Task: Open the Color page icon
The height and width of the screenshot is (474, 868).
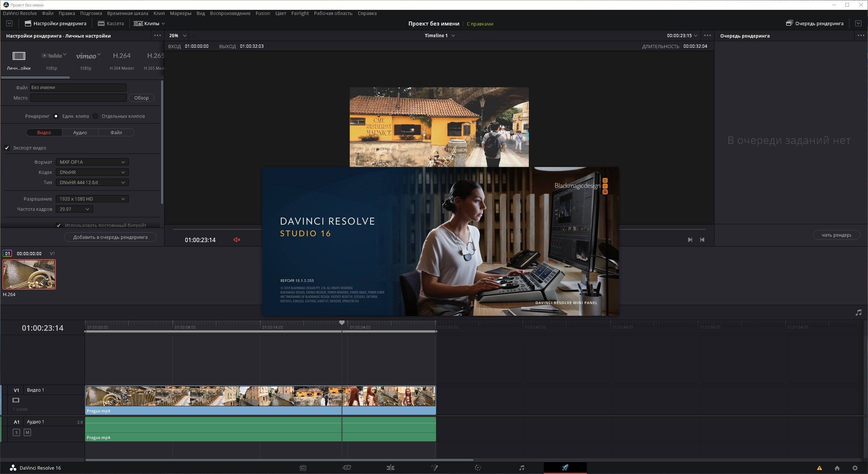Action: (x=478, y=468)
